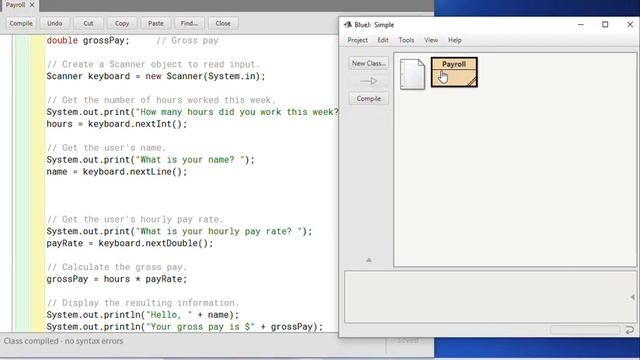The width and height of the screenshot is (640, 360).
Task: Minimize the BlueJ Simple window
Action: (x=580, y=24)
